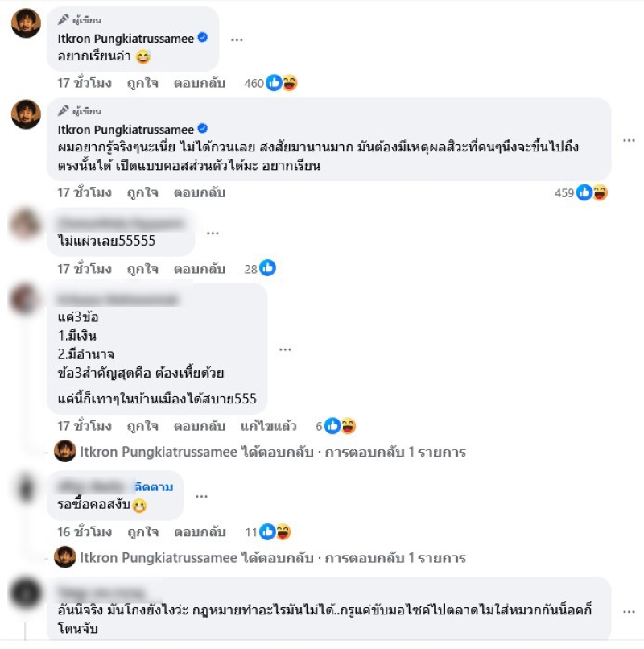View edit history via แก้ไขแล้ว
This screenshot has height=649, width=644.
[x=269, y=426]
